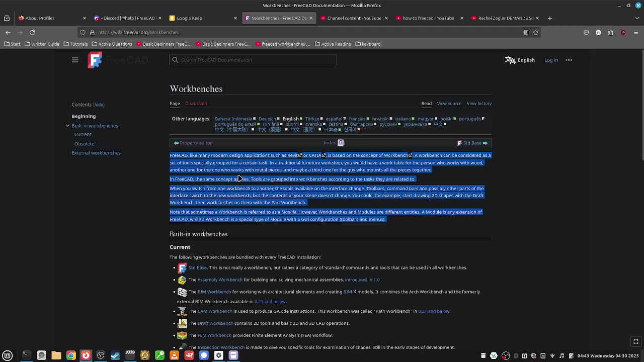Open the Firefox extensions puzzle icon

(610, 32)
